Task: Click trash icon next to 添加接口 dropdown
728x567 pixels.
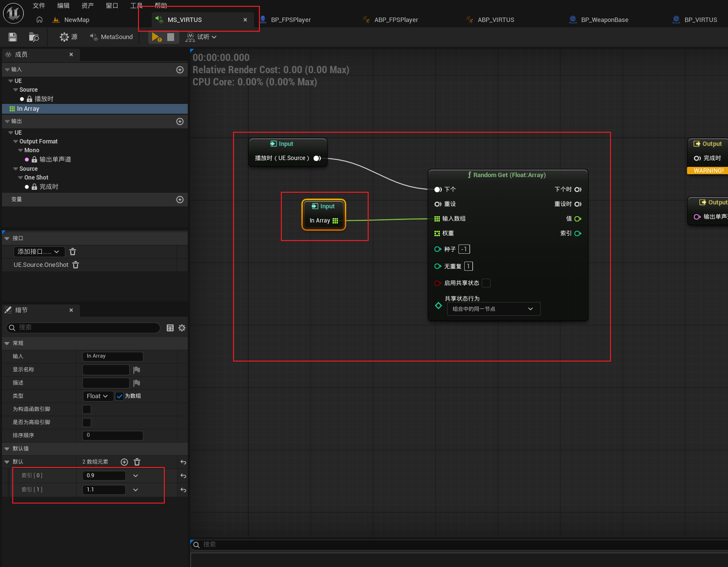Action: point(73,252)
